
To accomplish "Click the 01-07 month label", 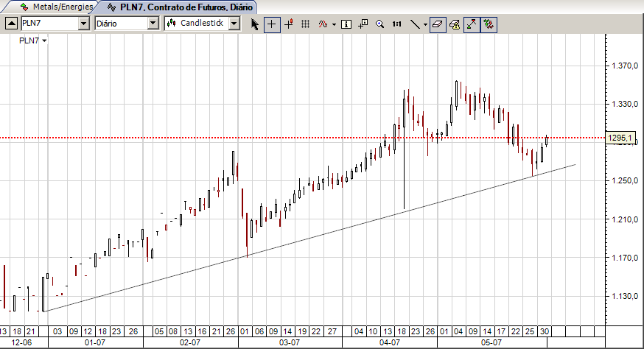I will [95, 342].
